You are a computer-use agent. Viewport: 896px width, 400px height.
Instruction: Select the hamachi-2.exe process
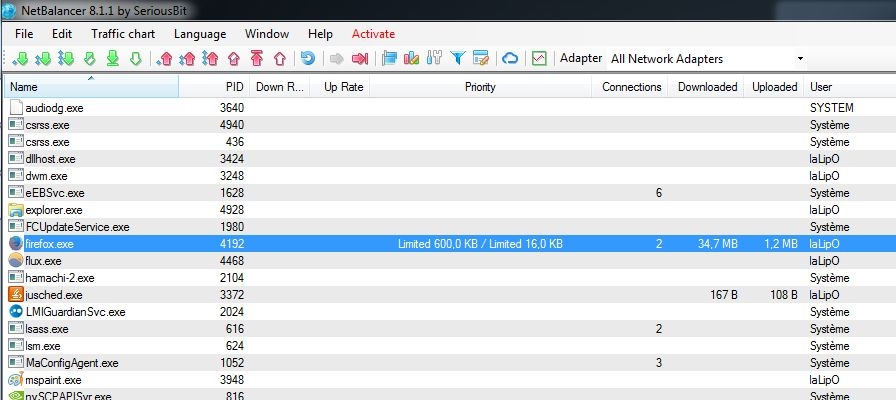(x=450, y=278)
